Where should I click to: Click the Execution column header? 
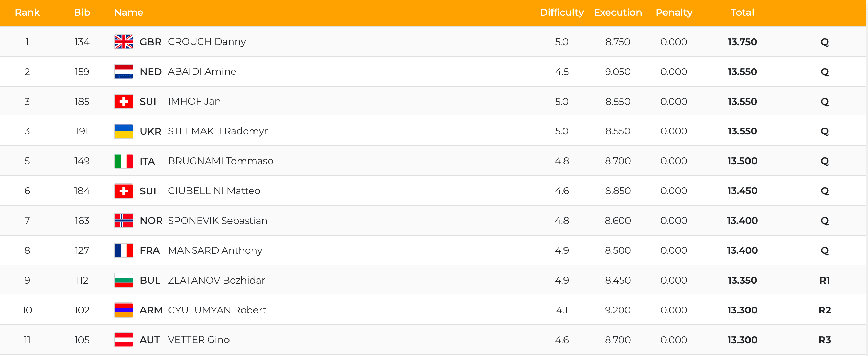point(618,12)
